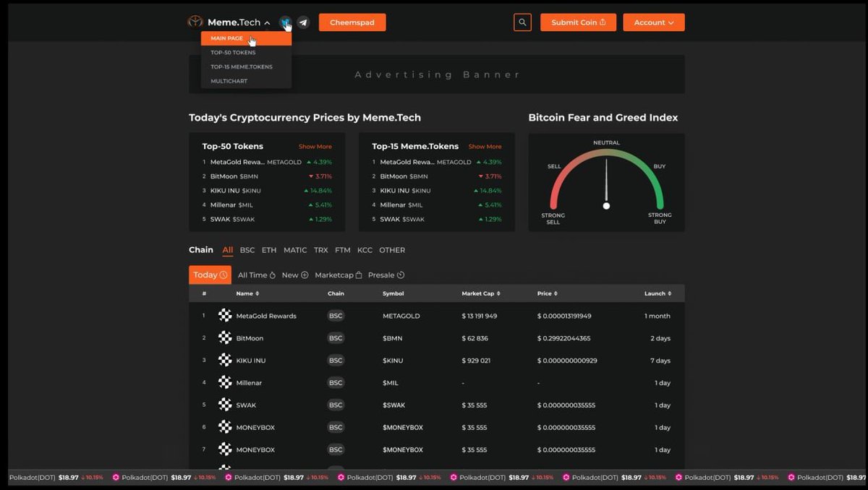Filter by OTHER chains
Viewport: 868px width, 490px height.
tap(392, 250)
